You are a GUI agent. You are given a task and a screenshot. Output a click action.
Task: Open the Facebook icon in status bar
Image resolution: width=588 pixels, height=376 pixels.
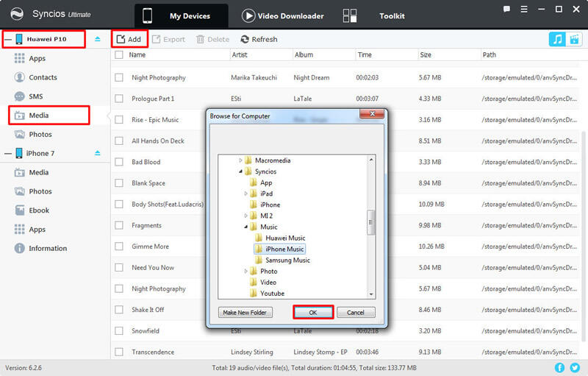tap(559, 367)
